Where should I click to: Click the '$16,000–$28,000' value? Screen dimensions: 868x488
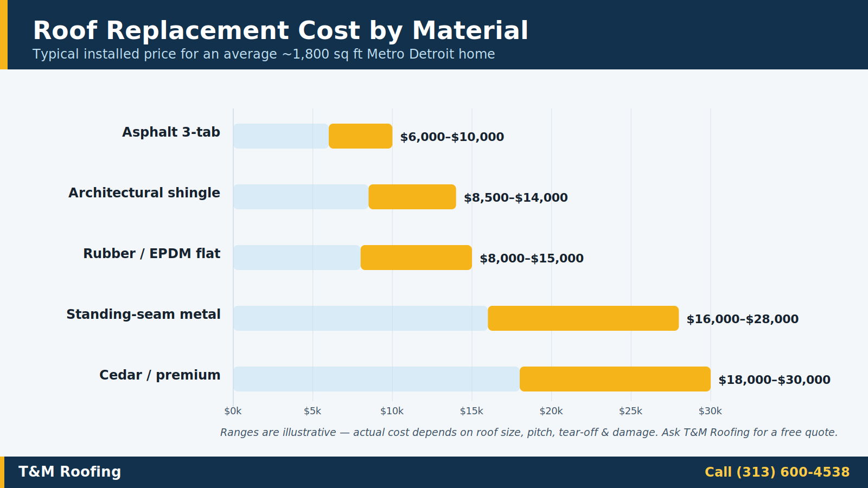pyautogui.click(x=743, y=319)
